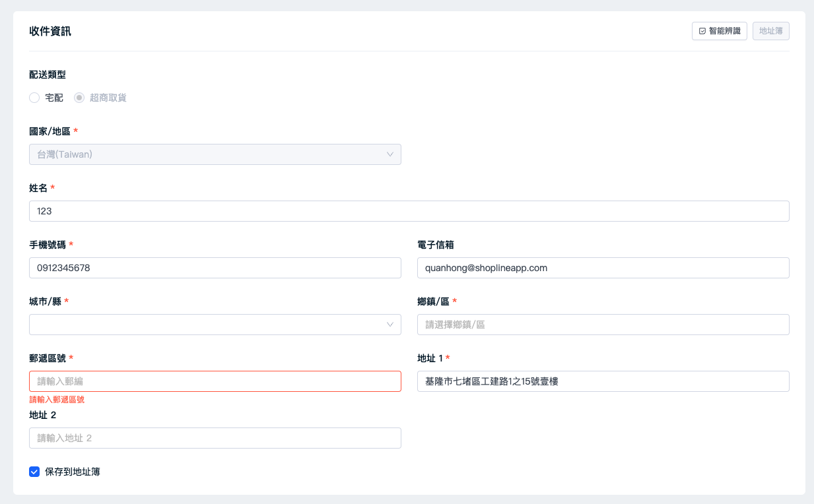
Task: Click the 手機號碼 field with 0912345678
Action: click(x=215, y=268)
